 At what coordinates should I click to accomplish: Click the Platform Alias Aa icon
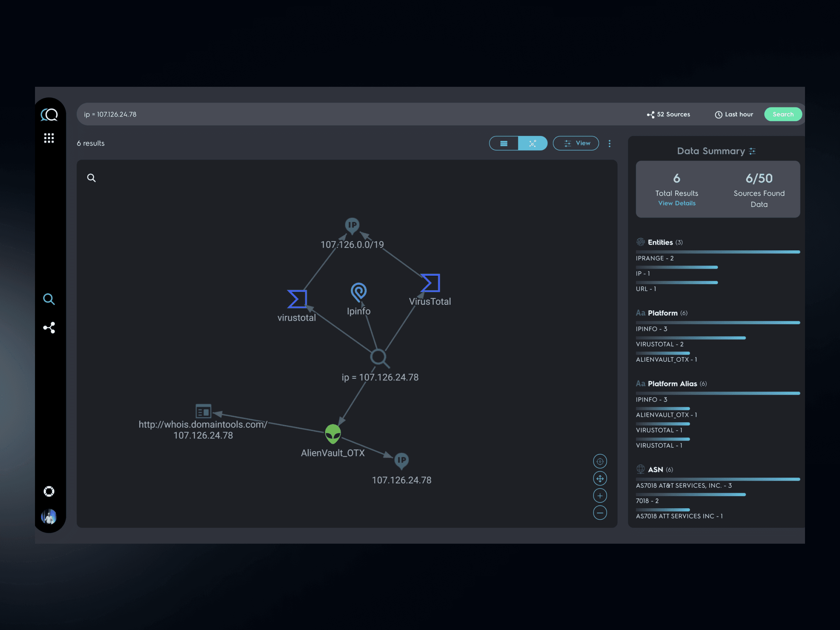click(640, 384)
